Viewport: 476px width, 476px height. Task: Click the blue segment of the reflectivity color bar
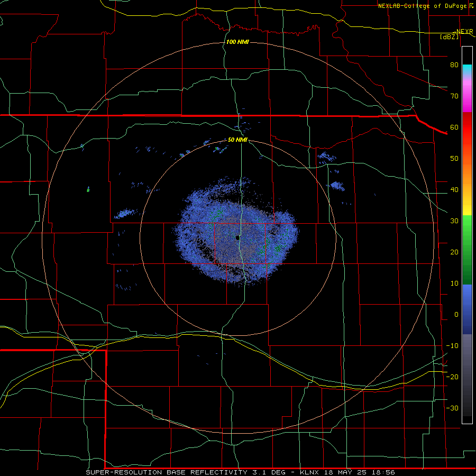467,309
